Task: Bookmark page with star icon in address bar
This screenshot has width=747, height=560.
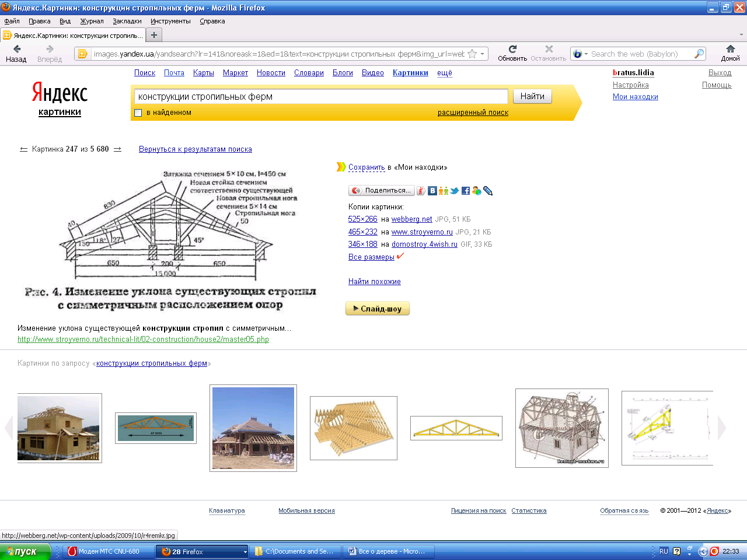Action: [472, 54]
